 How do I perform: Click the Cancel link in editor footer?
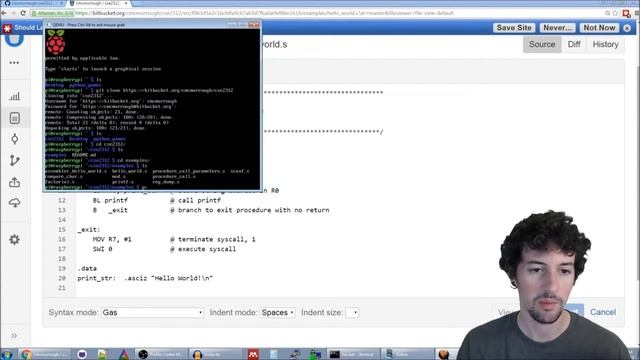pyautogui.click(x=603, y=312)
